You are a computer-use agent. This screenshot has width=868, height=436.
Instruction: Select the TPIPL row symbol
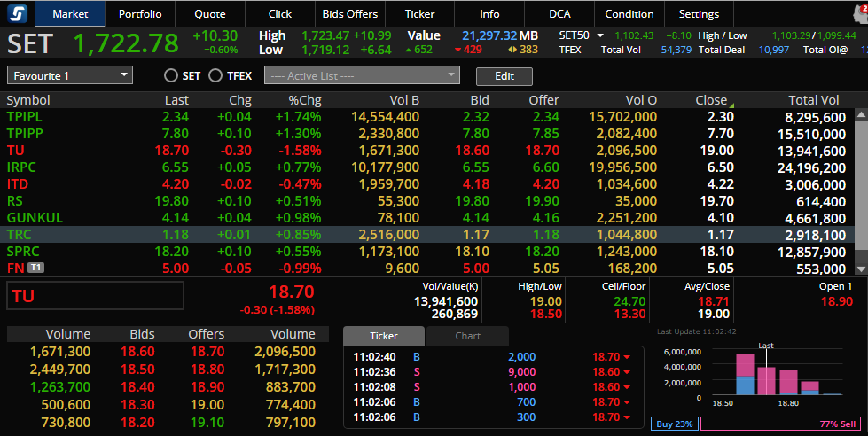[x=24, y=117]
